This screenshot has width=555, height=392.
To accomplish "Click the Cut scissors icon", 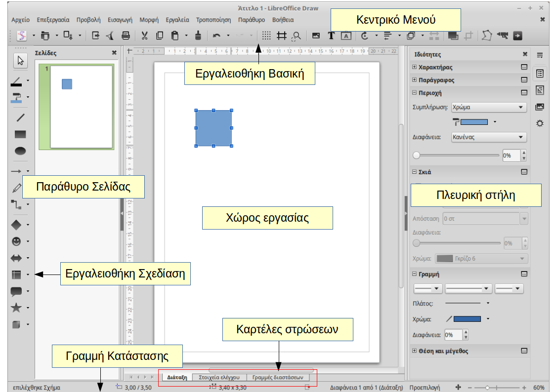I will point(144,36).
